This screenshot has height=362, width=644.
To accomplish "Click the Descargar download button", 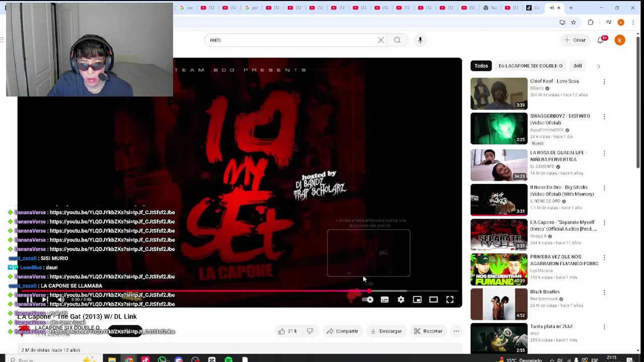I will [386, 331].
